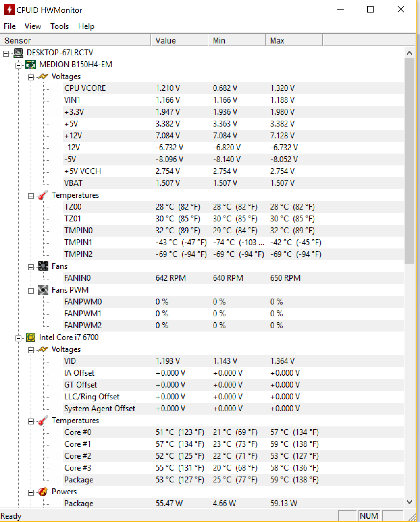
Task: Collapse the Fans group
Action: (31, 267)
